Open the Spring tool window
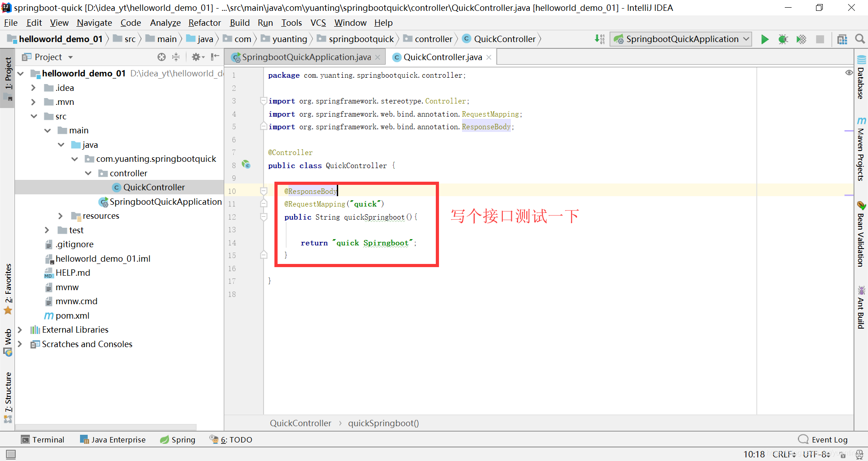The width and height of the screenshot is (868, 461). coord(178,440)
